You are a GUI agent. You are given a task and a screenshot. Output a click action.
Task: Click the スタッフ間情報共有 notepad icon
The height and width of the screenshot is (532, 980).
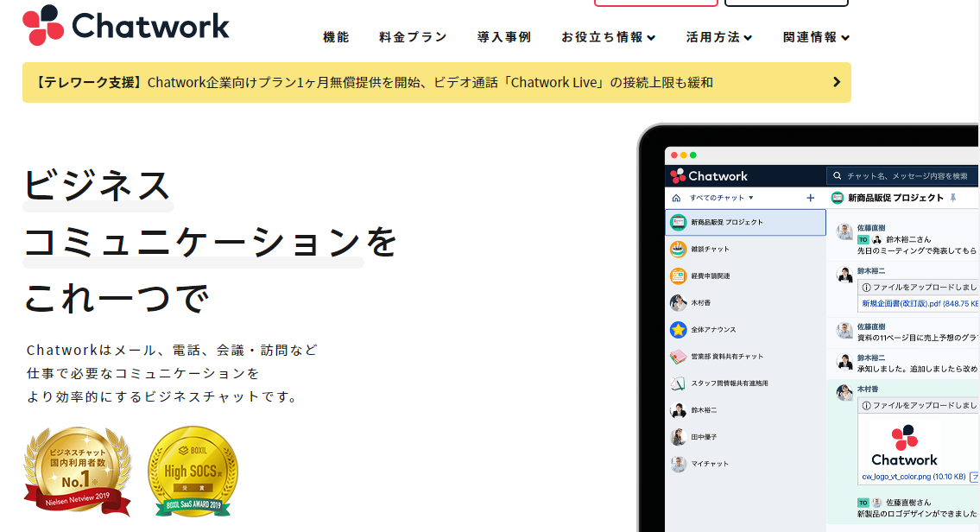[x=678, y=383]
